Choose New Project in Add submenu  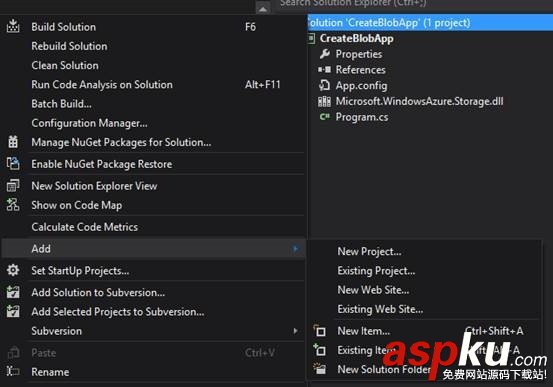click(x=425, y=251)
